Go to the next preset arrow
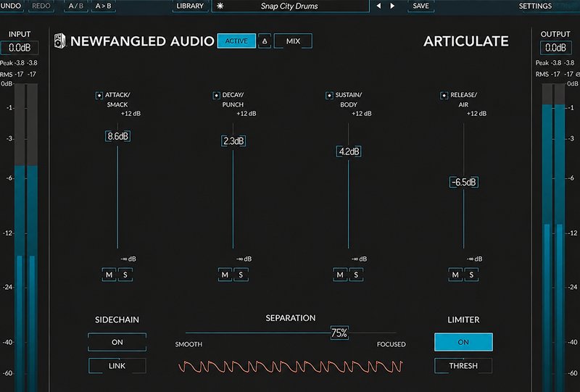580x392 pixels. [x=392, y=6]
